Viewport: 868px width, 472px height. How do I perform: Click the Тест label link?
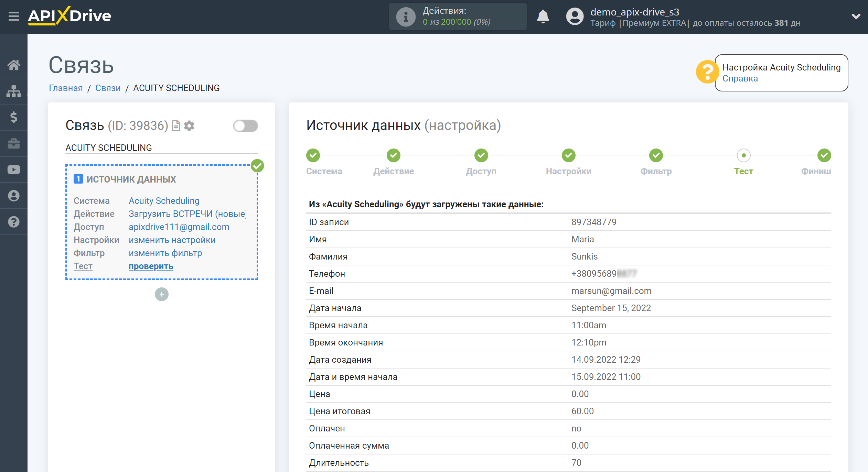[83, 266]
